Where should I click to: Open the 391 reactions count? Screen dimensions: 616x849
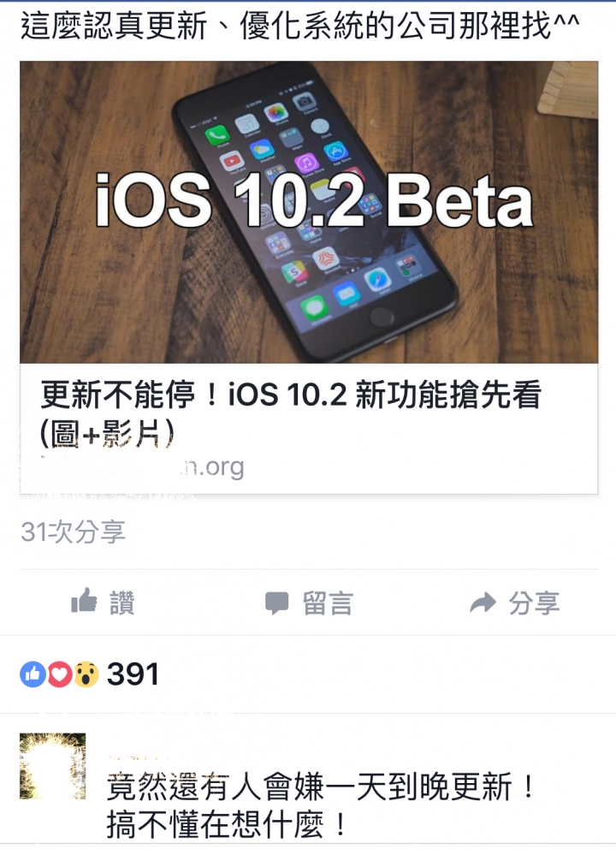pyautogui.click(x=133, y=674)
